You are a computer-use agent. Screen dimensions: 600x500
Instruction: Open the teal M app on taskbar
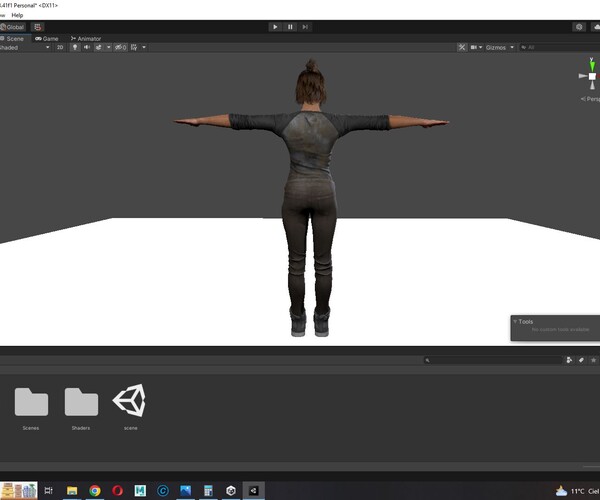coord(140,490)
